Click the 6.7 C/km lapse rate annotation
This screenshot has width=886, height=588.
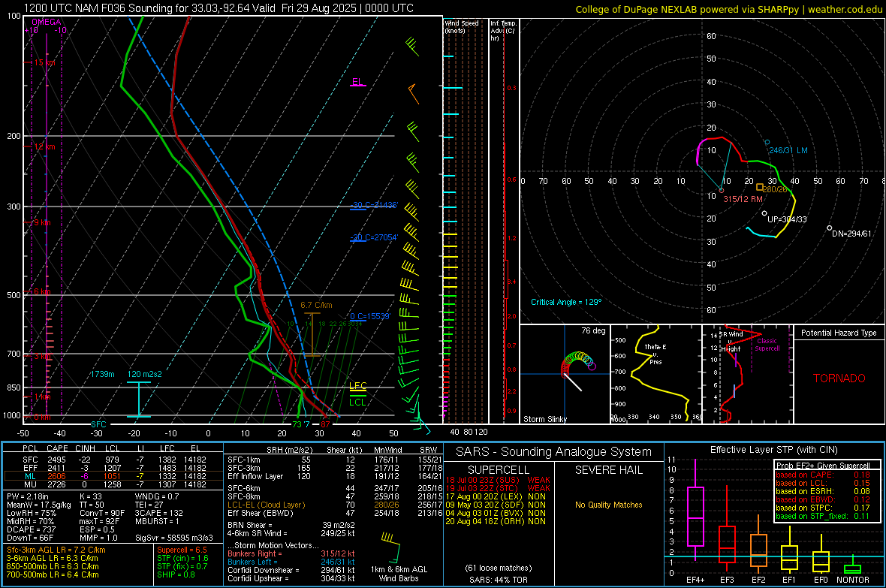316,306
